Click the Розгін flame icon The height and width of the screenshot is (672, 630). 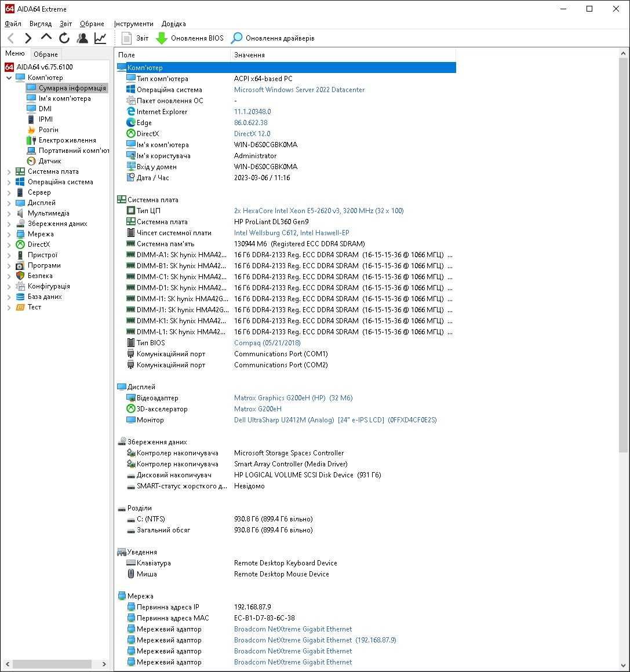(x=31, y=130)
